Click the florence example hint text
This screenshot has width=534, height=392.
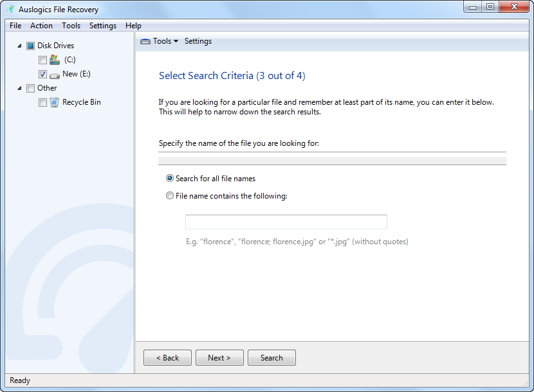(297, 242)
